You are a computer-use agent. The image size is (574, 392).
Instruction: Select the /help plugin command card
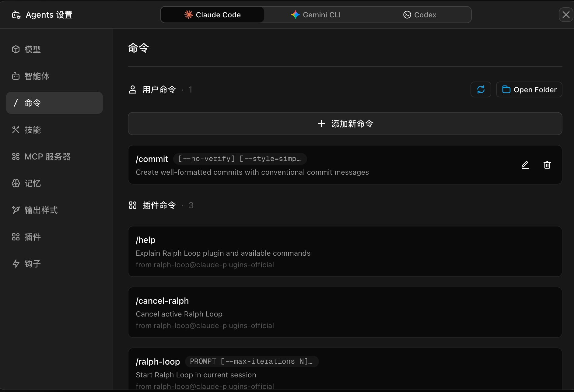click(345, 251)
